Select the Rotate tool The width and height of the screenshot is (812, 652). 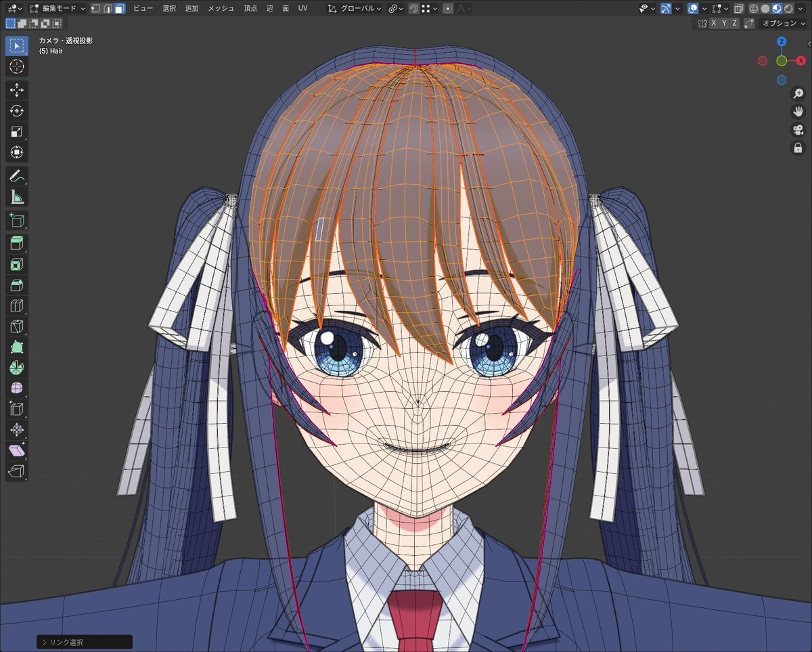(17, 110)
